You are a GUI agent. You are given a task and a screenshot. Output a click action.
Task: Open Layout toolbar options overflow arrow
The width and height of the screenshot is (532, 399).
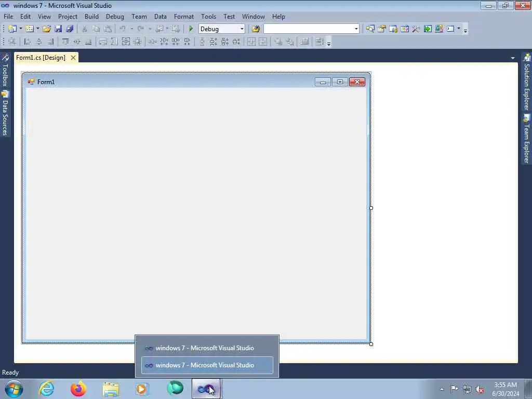pos(329,43)
